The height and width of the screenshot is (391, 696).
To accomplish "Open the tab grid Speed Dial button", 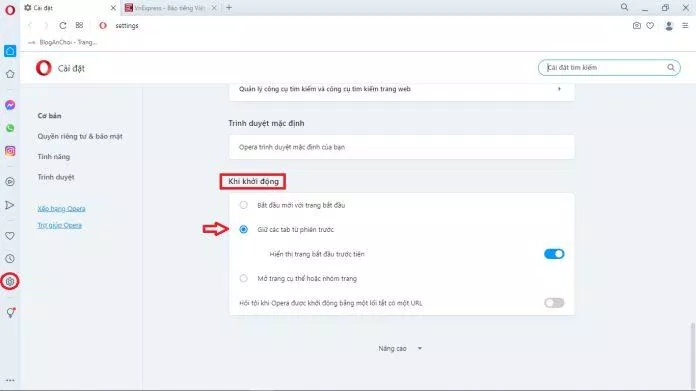I will pos(79,25).
